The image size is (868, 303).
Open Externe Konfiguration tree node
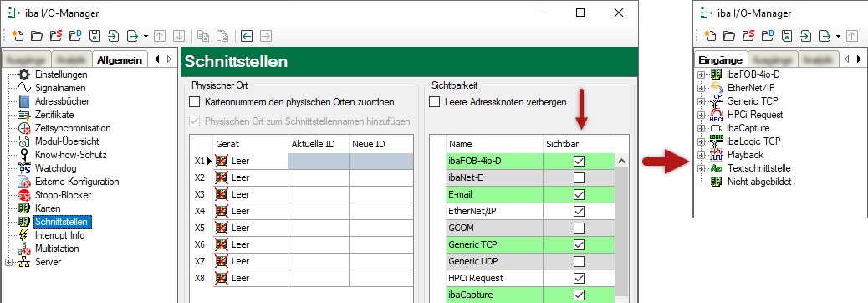point(76,182)
